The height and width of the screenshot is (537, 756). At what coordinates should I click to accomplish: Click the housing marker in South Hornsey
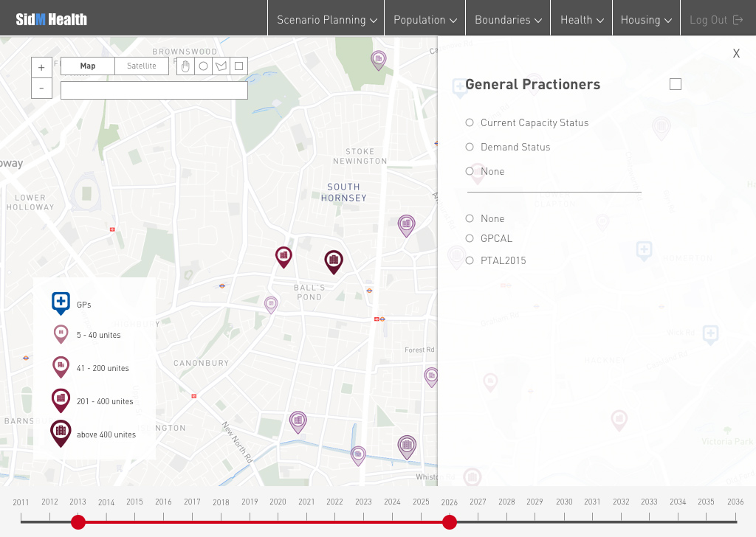(x=406, y=224)
